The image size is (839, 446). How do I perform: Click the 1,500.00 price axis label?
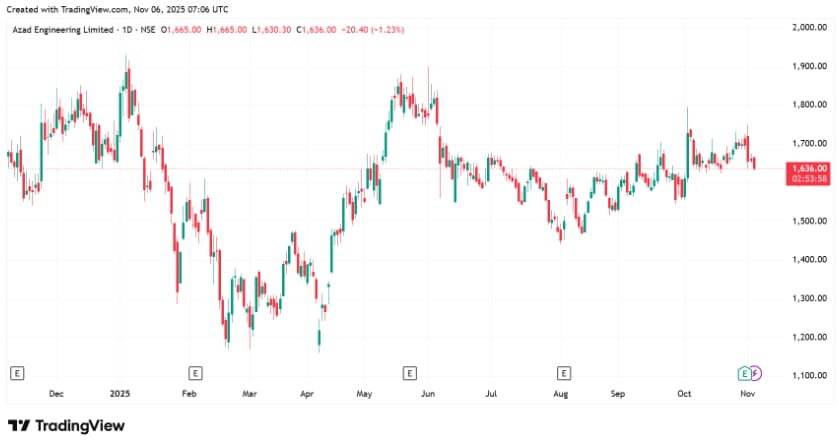(807, 221)
